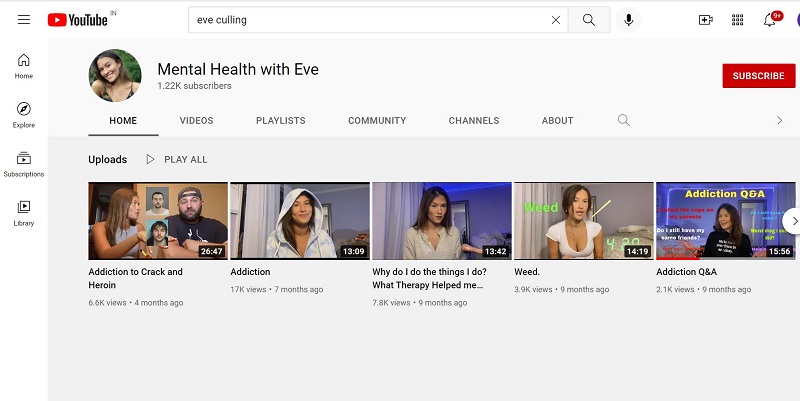Clear the search box with X icon
Image resolution: width=800 pixels, height=401 pixels.
[556, 20]
